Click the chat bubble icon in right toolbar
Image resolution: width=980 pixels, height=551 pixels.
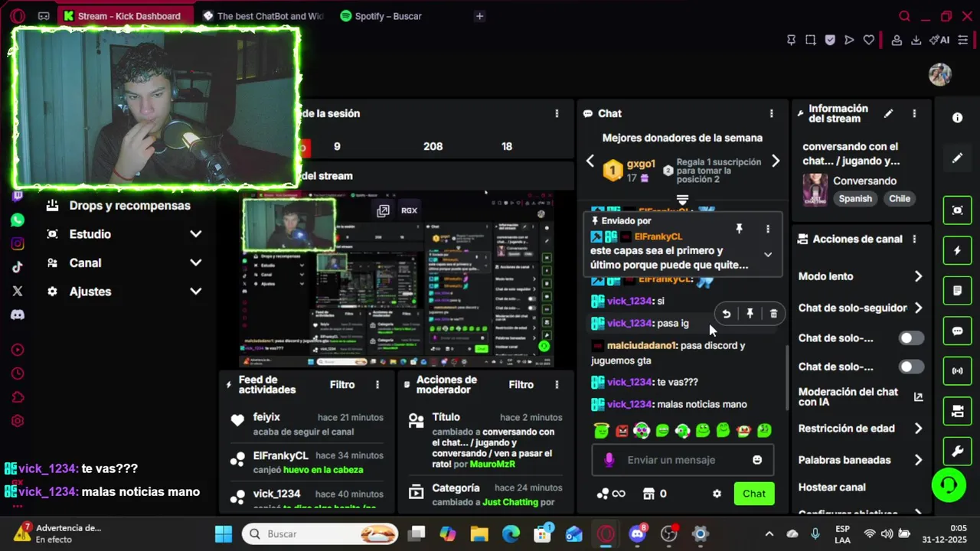[x=957, y=331]
